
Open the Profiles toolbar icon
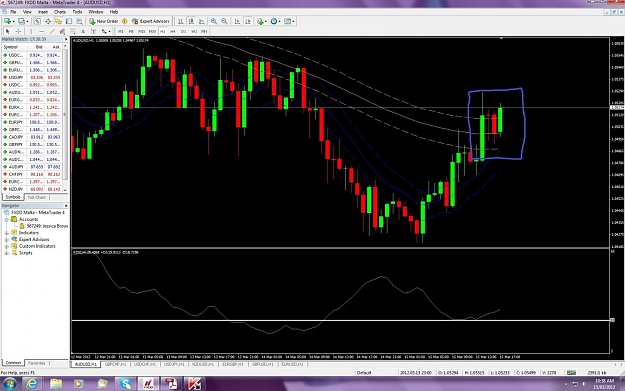click(x=22, y=21)
